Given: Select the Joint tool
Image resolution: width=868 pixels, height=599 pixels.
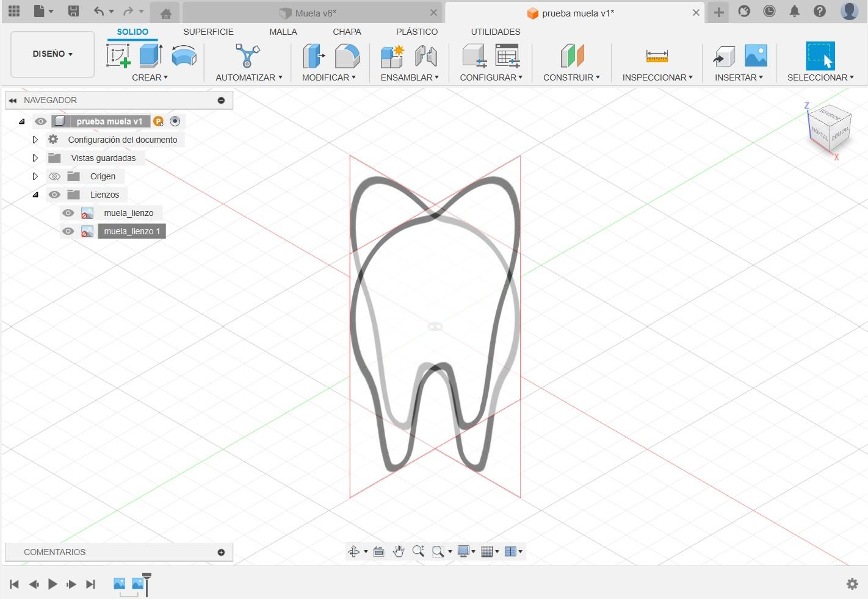Looking at the screenshot, I should pos(426,56).
